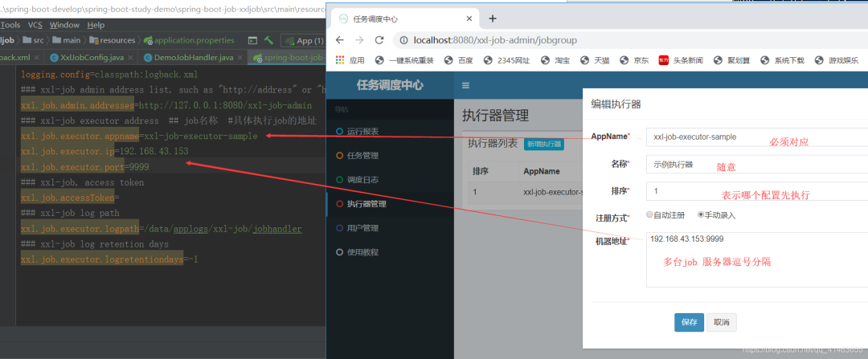Screen dimensions: 868x359
Task: Close the XxlJobConfig.java editor tab
Action: click(131, 58)
